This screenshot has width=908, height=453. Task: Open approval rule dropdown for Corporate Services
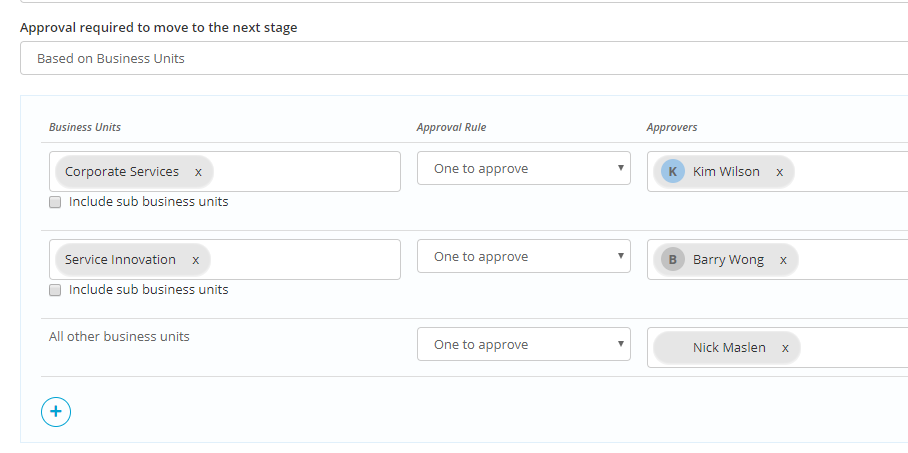(x=523, y=168)
